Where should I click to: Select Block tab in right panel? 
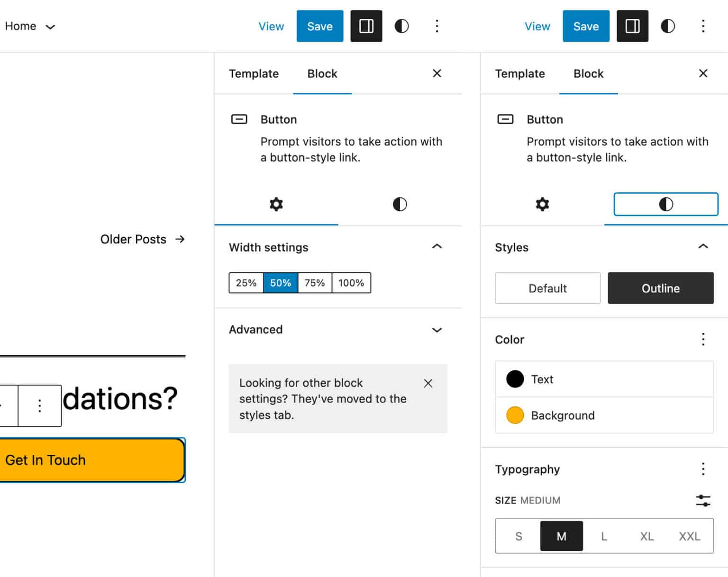tap(588, 73)
